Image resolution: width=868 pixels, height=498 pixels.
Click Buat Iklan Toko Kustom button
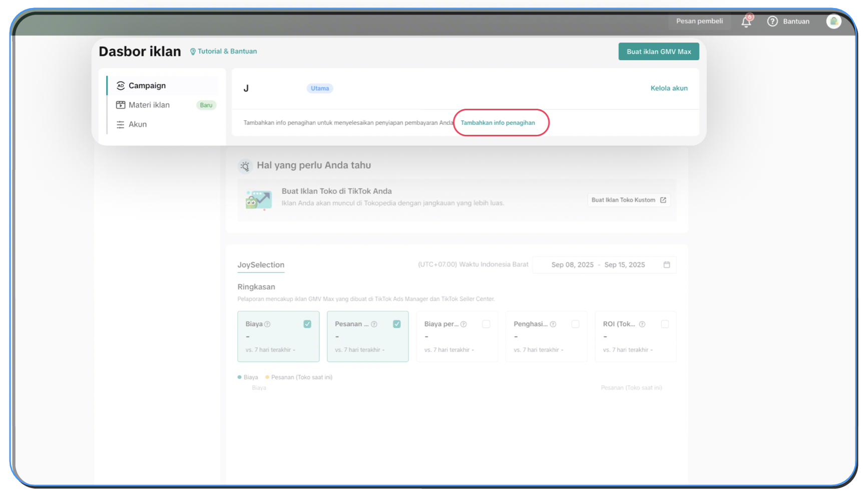click(x=628, y=200)
